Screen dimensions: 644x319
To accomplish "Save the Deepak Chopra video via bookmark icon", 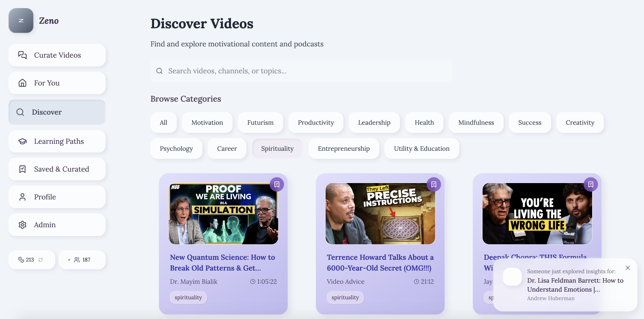I will tap(591, 184).
